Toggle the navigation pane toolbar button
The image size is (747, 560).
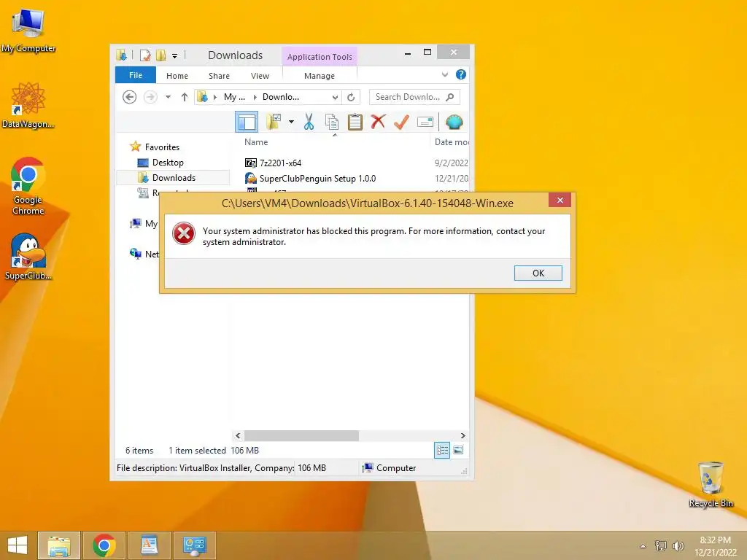247,122
